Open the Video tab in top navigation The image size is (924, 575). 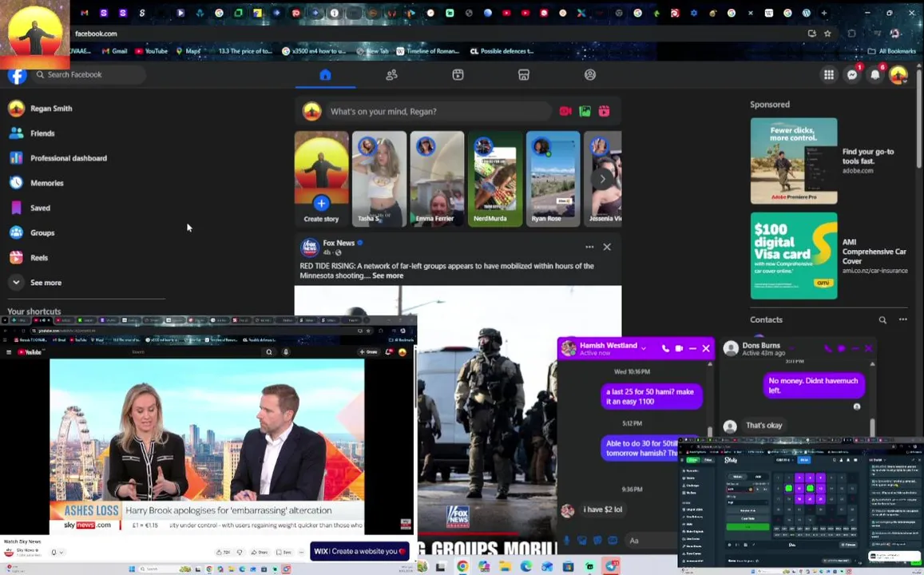(458, 75)
